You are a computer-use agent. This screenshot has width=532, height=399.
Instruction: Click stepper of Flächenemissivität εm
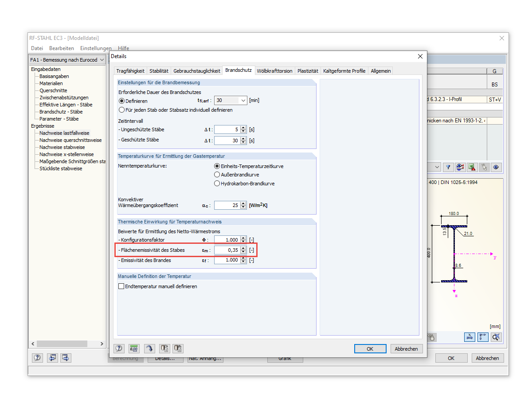pyautogui.click(x=243, y=250)
